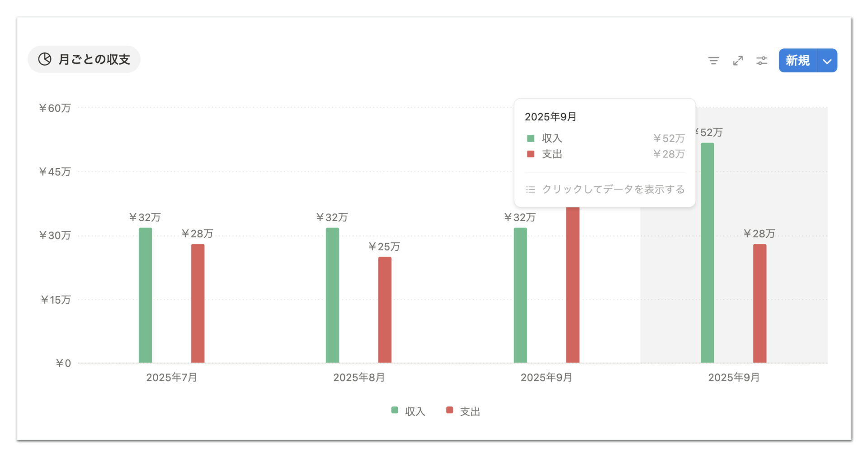Click the green legend swatch for 収入
The height and width of the screenshot is (458, 868).
point(395,410)
